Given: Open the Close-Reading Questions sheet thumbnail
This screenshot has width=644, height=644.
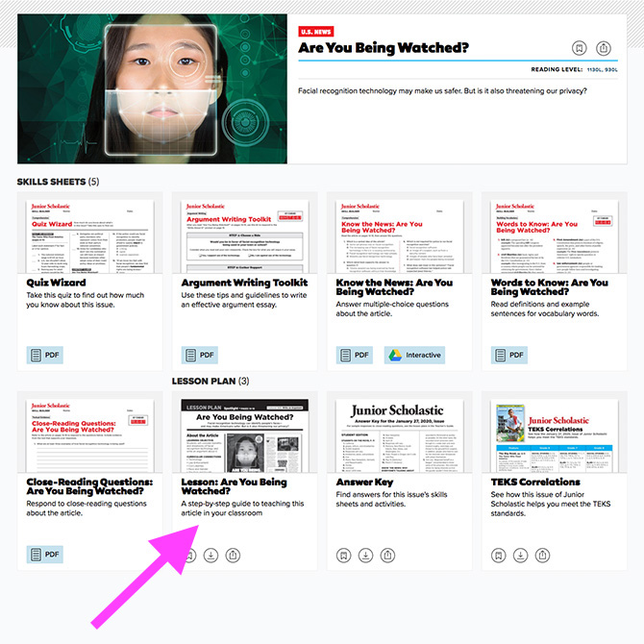Looking at the screenshot, I should 90,435.
